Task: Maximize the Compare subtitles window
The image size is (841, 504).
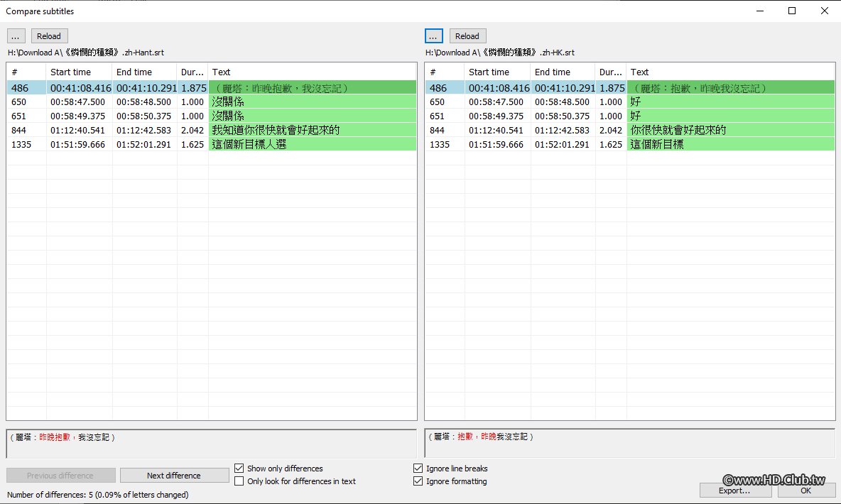Action: click(792, 11)
